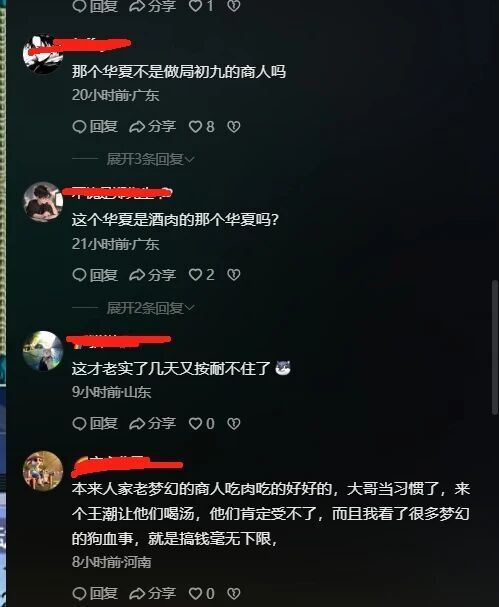Reply to the 酒肉的那个华夏 comment
Image resolution: width=499 pixels, height=607 pixels.
(95, 275)
